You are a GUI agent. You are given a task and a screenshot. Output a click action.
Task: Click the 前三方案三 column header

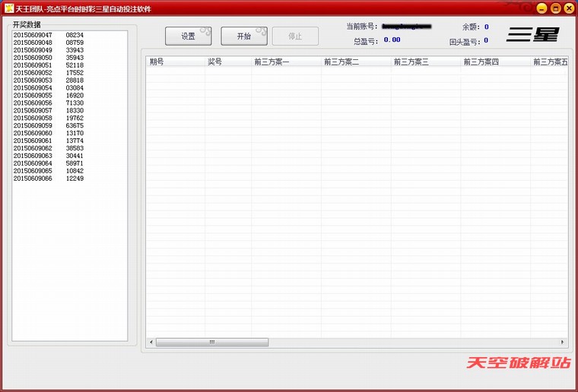coord(425,62)
